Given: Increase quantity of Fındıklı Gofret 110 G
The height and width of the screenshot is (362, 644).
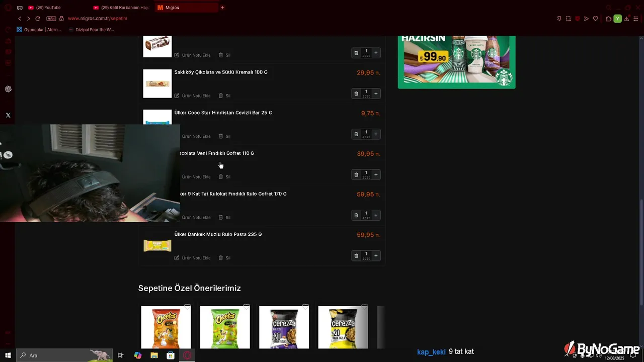Looking at the screenshot, I should point(376,175).
